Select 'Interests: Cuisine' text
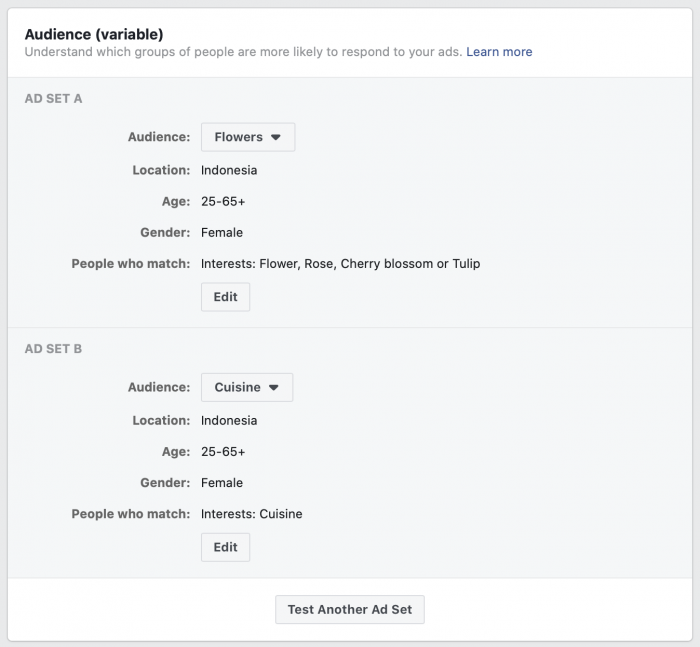The width and height of the screenshot is (700, 647). coord(251,514)
